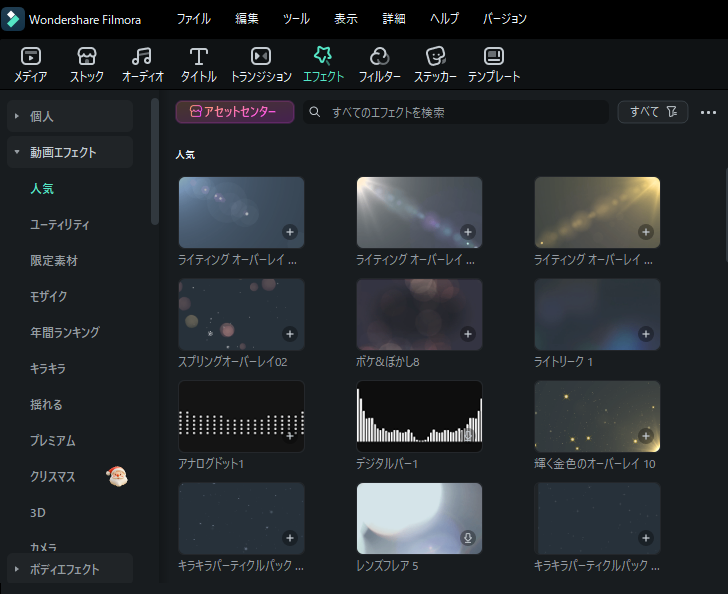
Task: Click the Wondershare Filmora logo icon
Action: point(13,19)
